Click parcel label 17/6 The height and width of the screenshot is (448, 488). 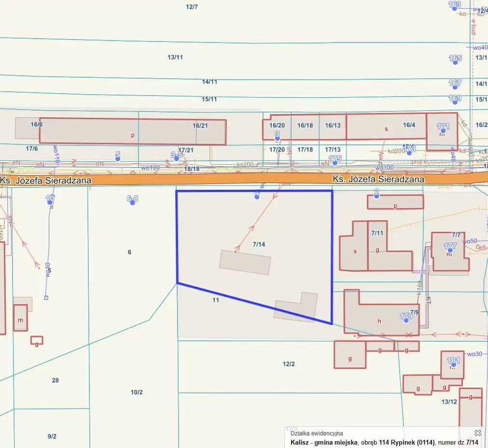tap(32, 149)
